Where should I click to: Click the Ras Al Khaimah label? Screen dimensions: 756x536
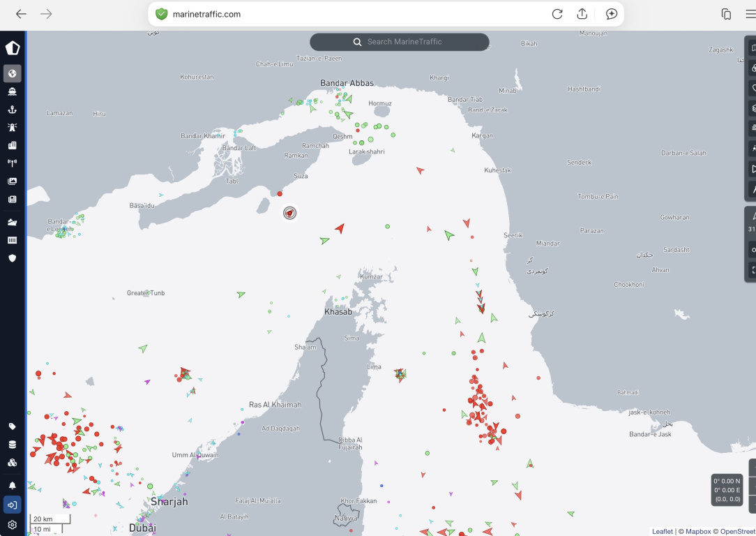[x=275, y=405]
